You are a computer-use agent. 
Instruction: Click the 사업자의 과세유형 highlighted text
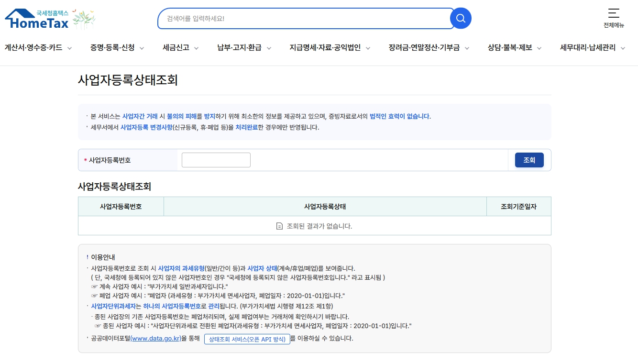181,268
